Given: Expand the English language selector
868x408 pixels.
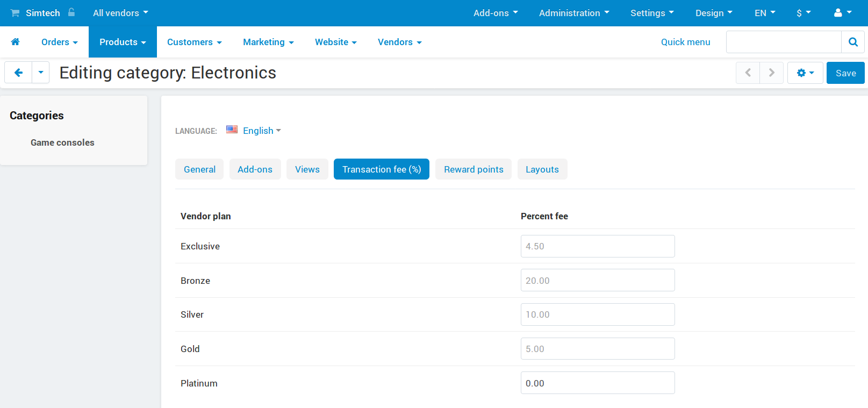Looking at the screenshot, I should tap(262, 131).
